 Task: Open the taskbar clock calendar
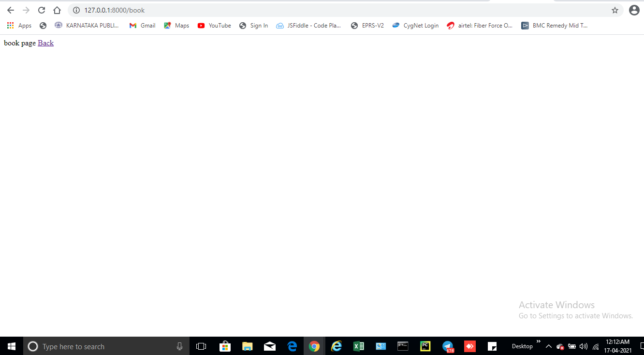coord(617,346)
